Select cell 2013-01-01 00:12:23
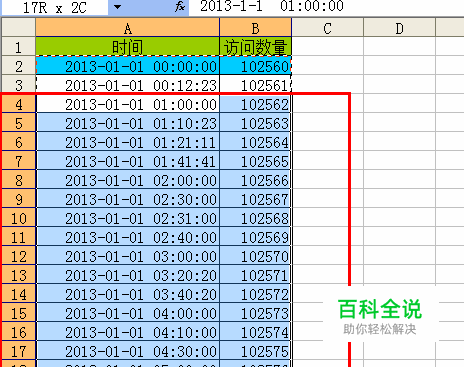Viewport: 464px width, 367px height. pyautogui.click(x=128, y=85)
